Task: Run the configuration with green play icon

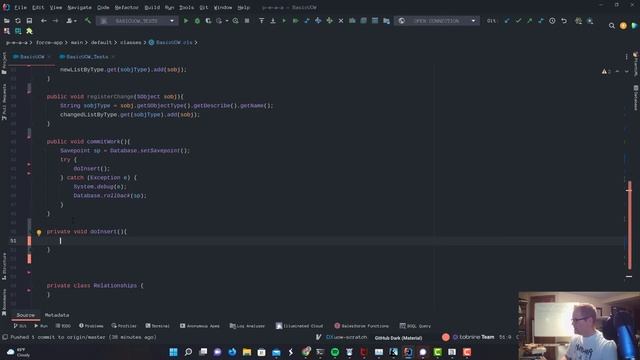Action: (x=186, y=20)
